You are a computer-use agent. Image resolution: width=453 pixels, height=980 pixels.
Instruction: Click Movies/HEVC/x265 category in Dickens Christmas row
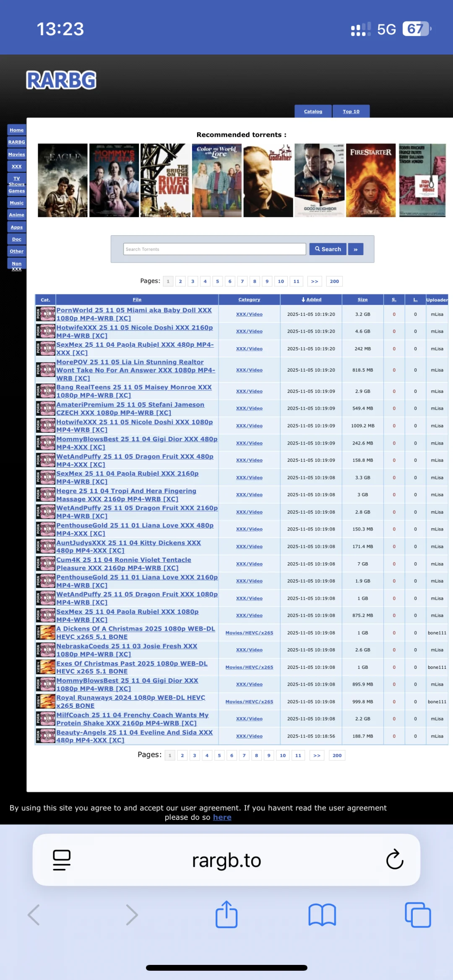coord(249,633)
